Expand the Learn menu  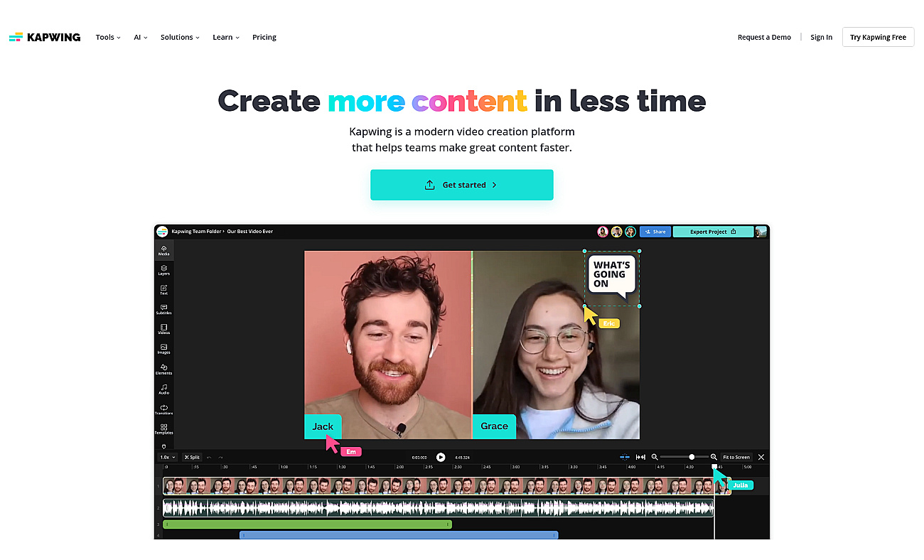(x=226, y=37)
